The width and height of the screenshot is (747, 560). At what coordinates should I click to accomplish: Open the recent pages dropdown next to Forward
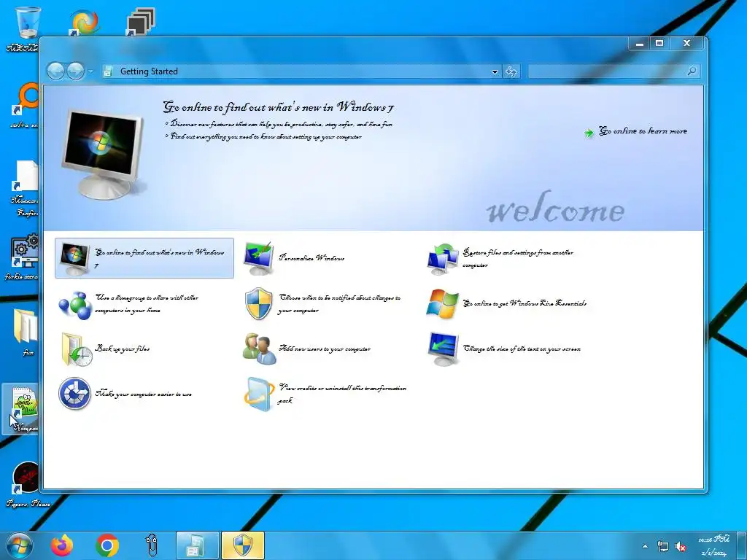[x=90, y=72]
